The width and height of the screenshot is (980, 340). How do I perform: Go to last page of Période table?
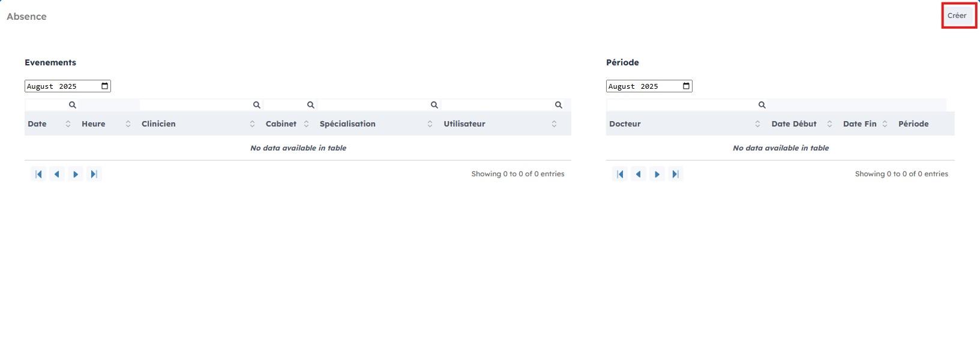[x=676, y=174]
